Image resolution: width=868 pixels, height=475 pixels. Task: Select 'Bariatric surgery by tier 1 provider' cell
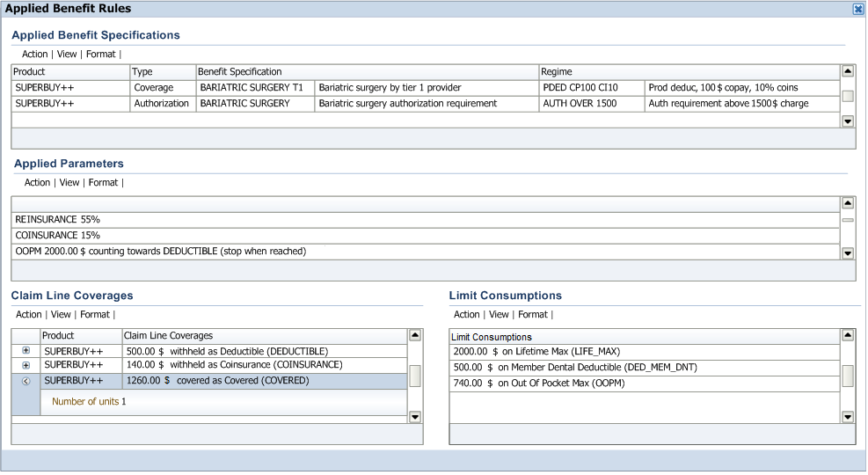[x=427, y=88]
